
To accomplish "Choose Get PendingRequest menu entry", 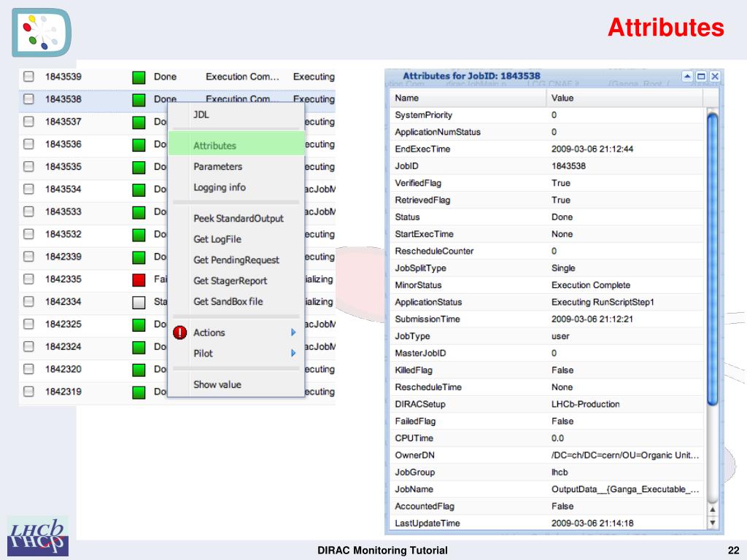I will click(236, 260).
